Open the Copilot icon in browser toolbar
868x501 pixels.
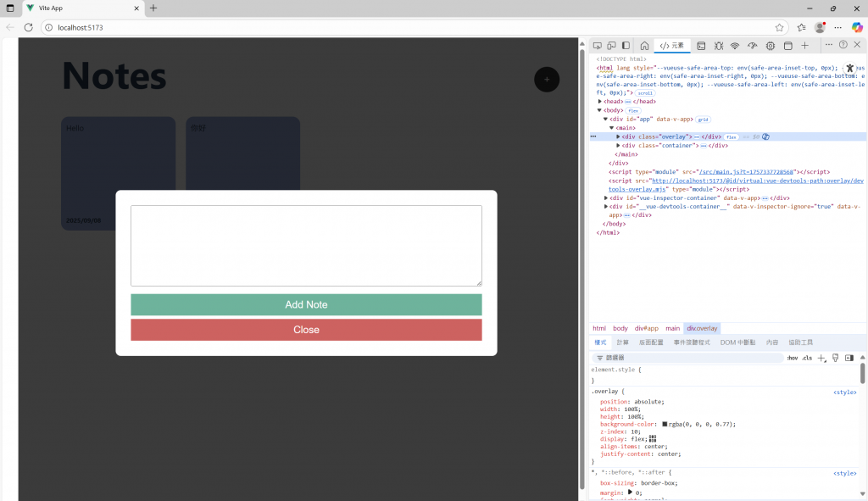point(857,28)
